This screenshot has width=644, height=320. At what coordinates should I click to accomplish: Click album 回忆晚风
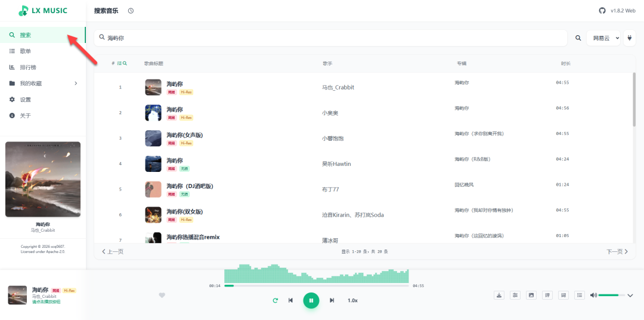[x=464, y=184]
